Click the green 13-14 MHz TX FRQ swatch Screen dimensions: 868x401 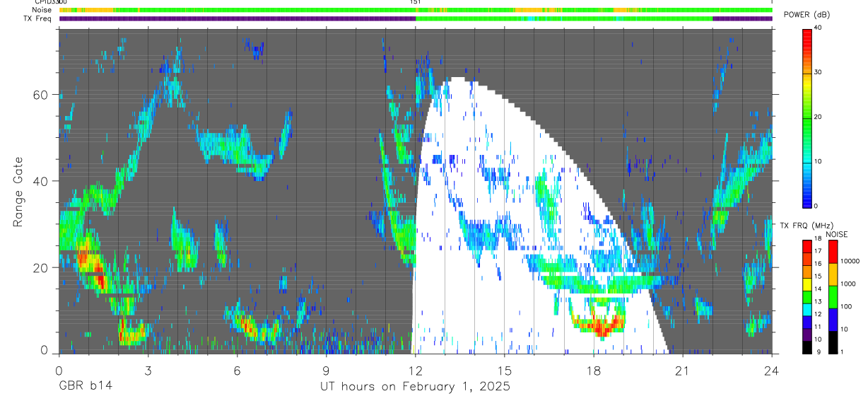click(x=807, y=297)
